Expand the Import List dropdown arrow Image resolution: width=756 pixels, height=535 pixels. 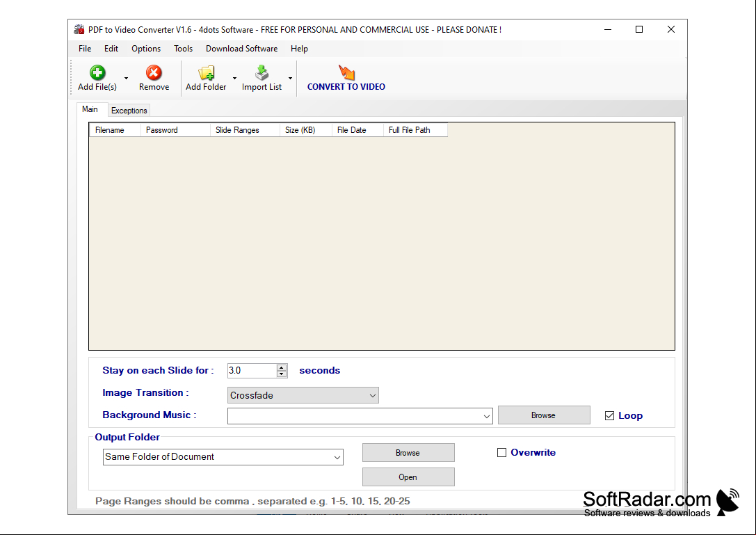point(290,78)
